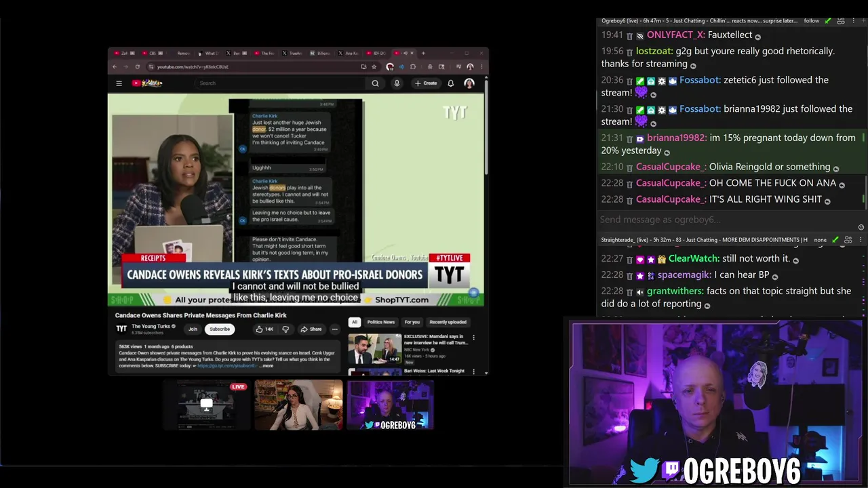
Task: Select the woman streamer thumbnail below the browser
Action: coord(298,405)
